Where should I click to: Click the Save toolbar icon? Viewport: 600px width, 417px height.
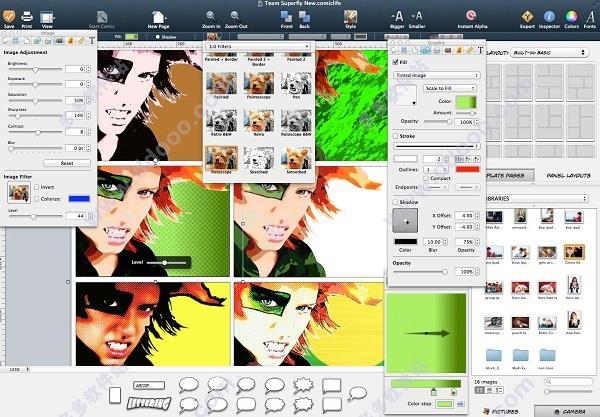(x=9, y=18)
